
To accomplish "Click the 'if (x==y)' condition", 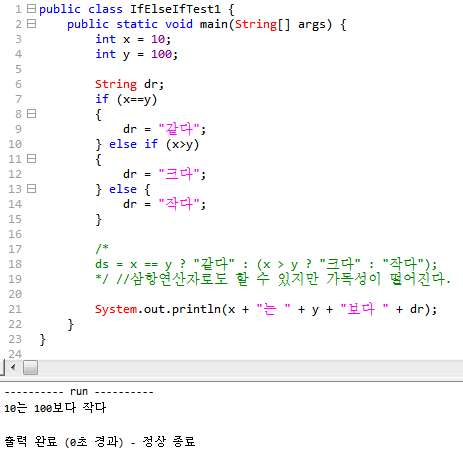I will (126, 99).
